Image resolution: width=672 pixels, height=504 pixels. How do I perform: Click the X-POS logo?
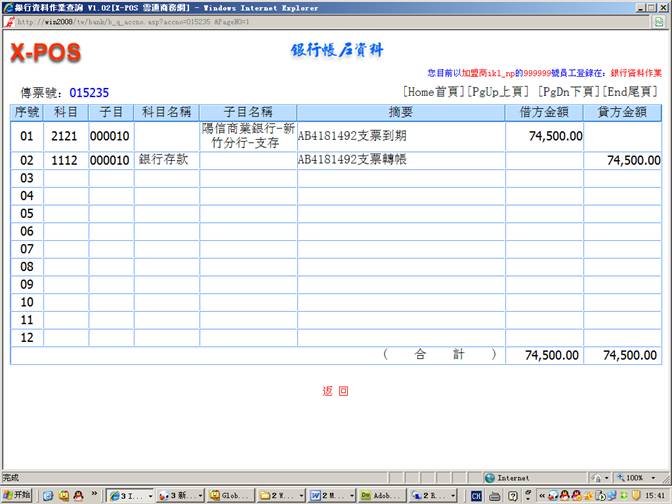[45, 53]
